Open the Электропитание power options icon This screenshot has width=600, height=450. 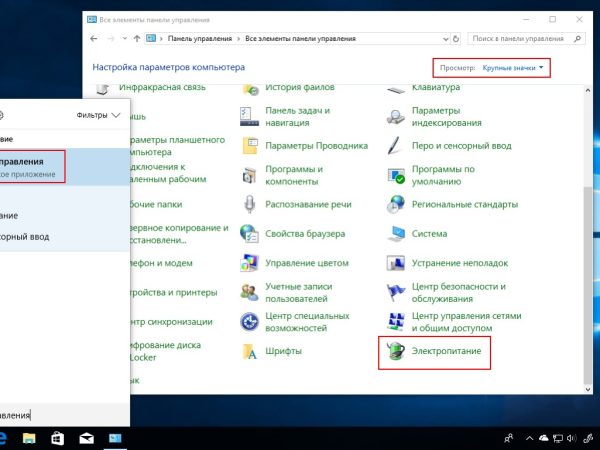coord(396,352)
